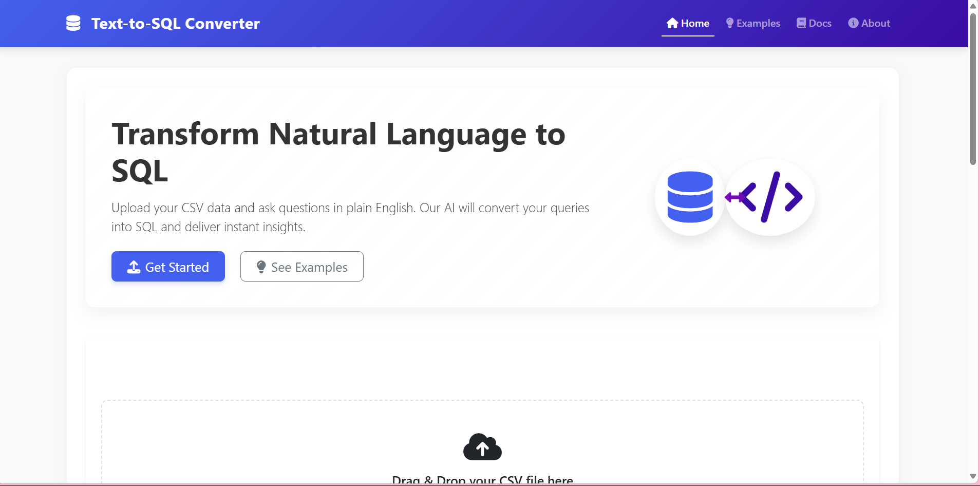Click the lightbulb icon next to Examples
Image resolution: width=980 pixels, height=486 pixels.
point(729,23)
